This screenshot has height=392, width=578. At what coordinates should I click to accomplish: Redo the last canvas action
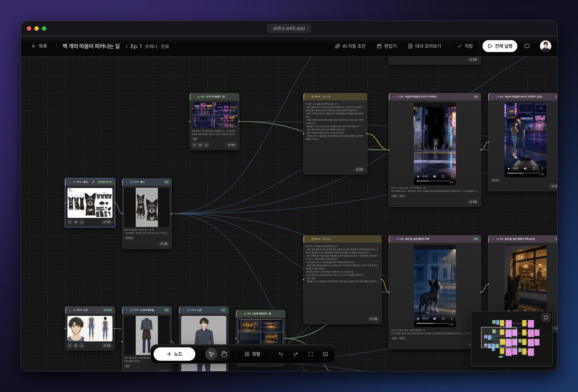[296, 354]
